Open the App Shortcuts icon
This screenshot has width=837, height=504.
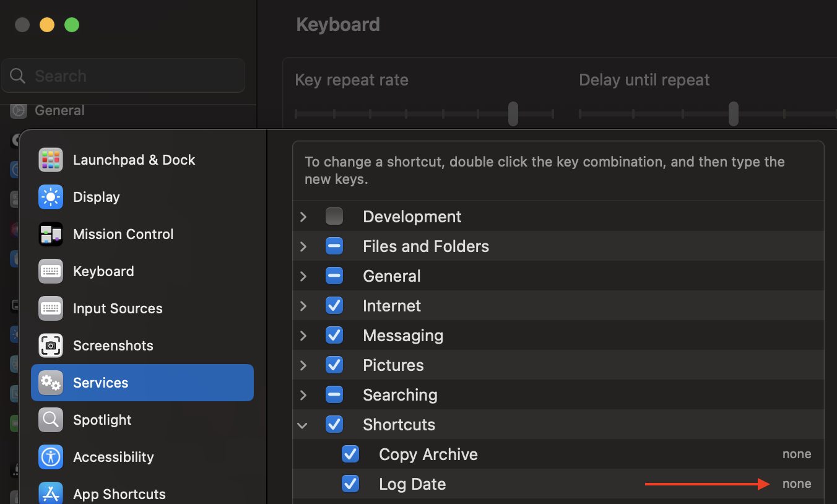point(51,493)
